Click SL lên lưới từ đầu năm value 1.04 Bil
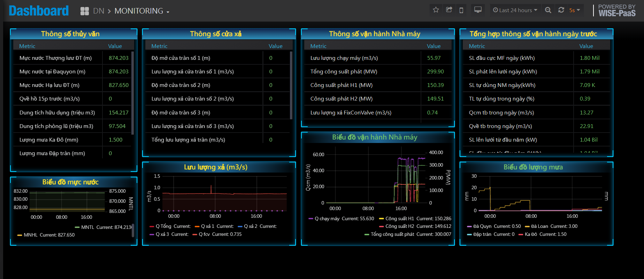This screenshot has width=644, height=279. (589, 139)
